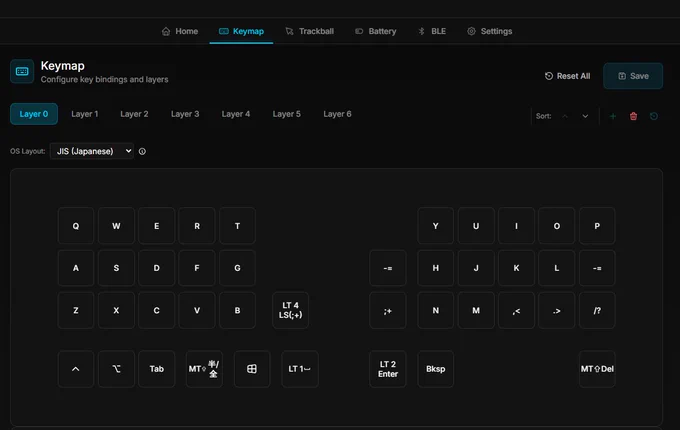Image resolution: width=680 pixels, height=430 pixels.
Task: Select the D key
Action: tap(157, 268)
